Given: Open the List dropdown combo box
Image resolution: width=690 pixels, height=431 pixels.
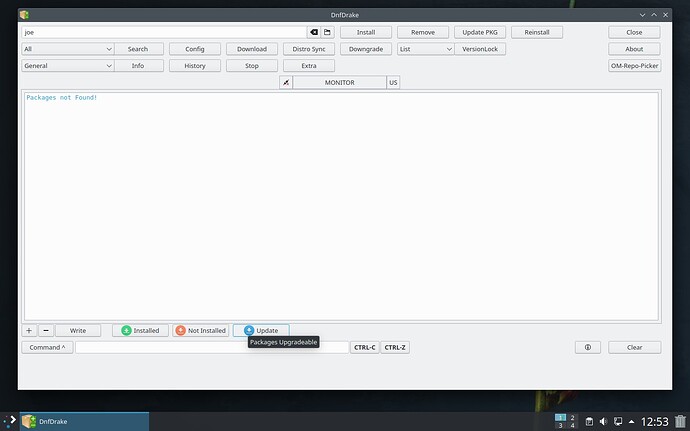Looking at the screenshot, I should pyautogui.click(x=426, y=49).
